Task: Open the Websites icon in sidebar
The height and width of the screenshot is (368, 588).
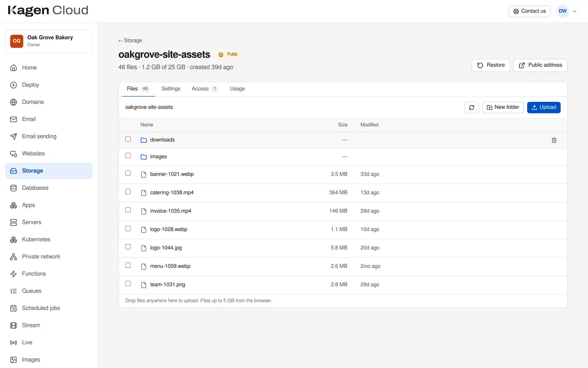Action: tap(13, 154)
